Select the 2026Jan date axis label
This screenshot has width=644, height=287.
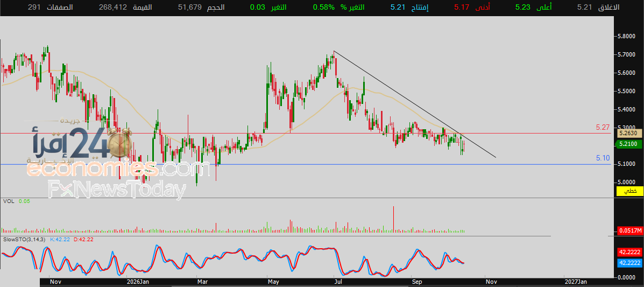(138, 282)
